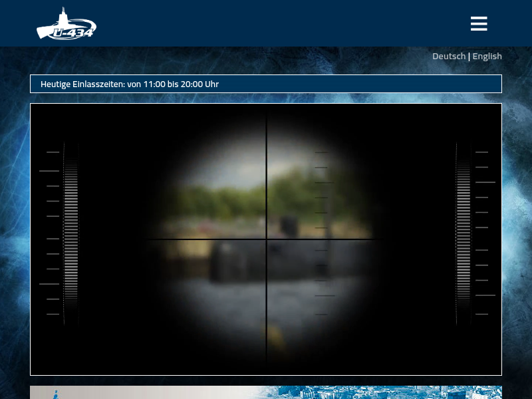Click the periscope crosshair center
The height and width of the screenshot is (399, 532).
pos(267,239)
